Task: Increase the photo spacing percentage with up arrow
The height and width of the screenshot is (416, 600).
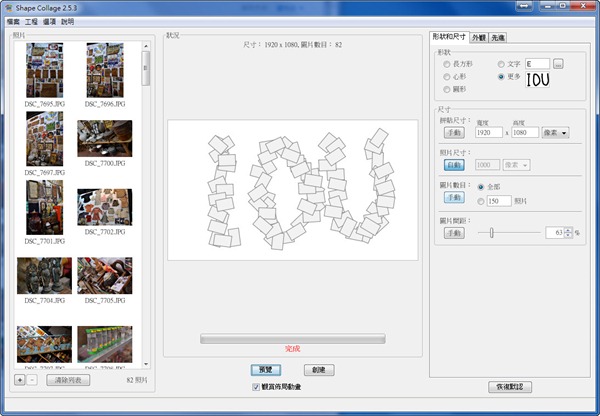Action: (569, 229)
